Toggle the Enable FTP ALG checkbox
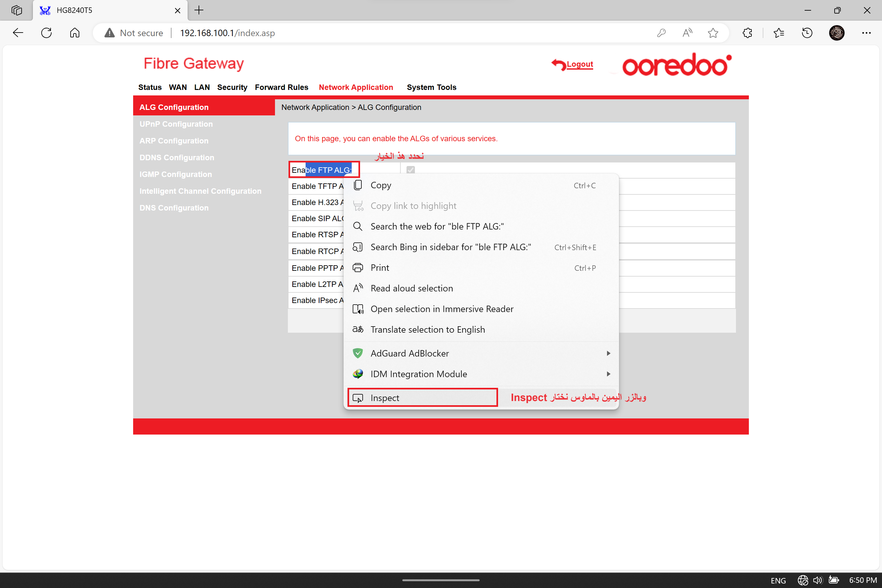The width and height of the screenshot is (882, 588). tap(411, 170)
